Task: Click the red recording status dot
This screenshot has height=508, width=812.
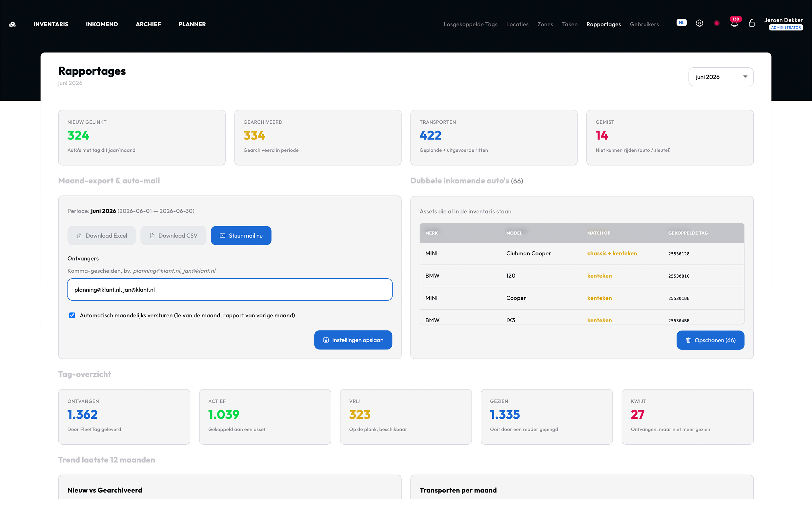Action: 717,23
